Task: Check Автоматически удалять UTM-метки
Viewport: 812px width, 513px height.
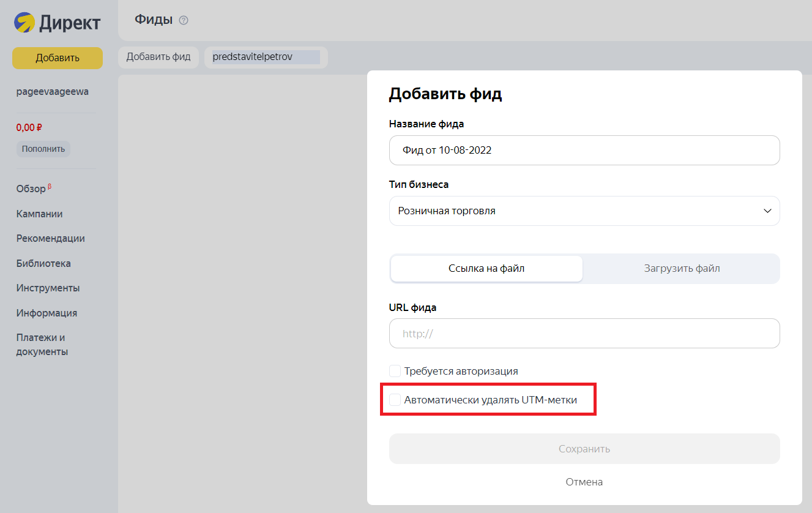Action: pyautogui.click(x=395, y=400)
